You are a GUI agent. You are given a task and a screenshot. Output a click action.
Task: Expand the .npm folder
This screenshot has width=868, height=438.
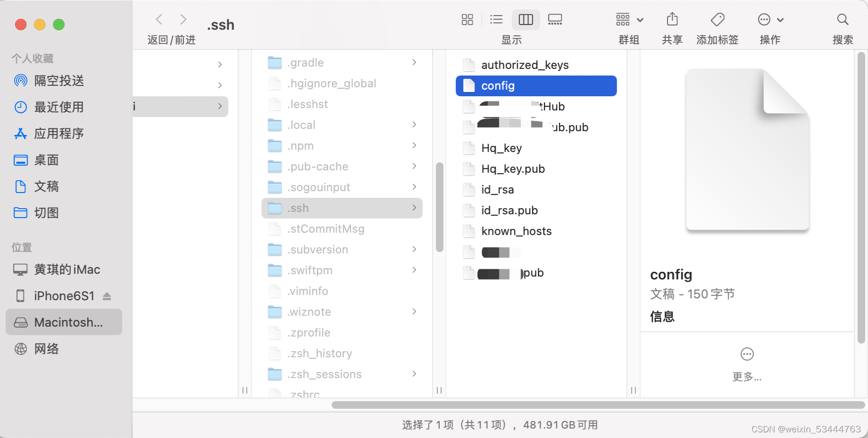pos(414,145)
